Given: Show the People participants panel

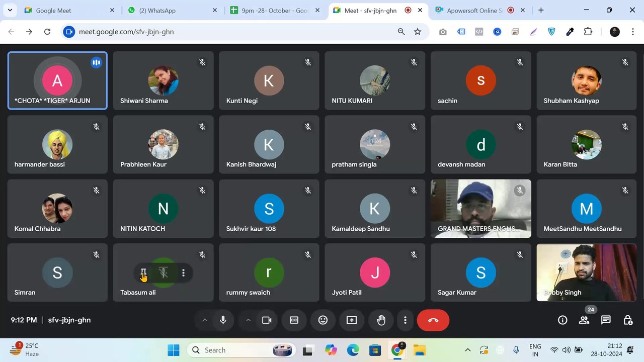Looking at the screenshot, I should point(584,320).
